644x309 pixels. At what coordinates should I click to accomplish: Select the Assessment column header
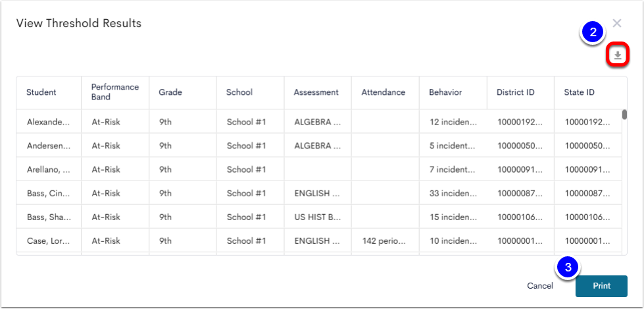318,93
